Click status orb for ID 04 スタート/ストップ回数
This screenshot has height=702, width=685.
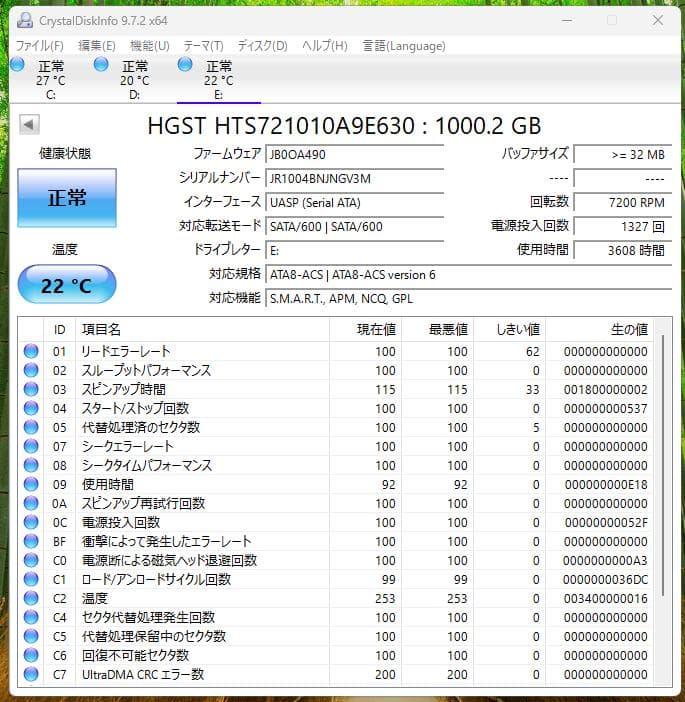click(x=31, y=408)
